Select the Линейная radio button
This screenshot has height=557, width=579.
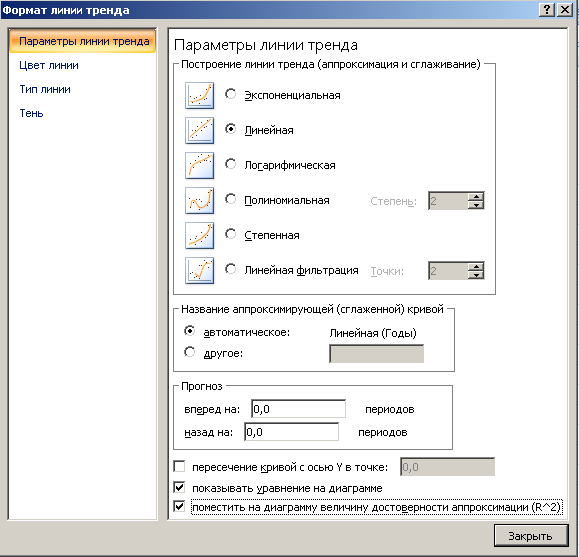[x=231, y=129]
